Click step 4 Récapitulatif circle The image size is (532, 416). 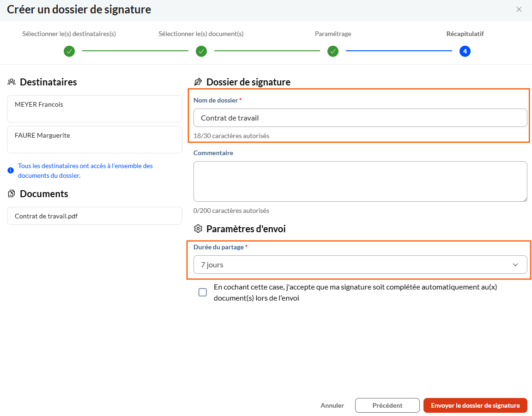click(465, 51)
